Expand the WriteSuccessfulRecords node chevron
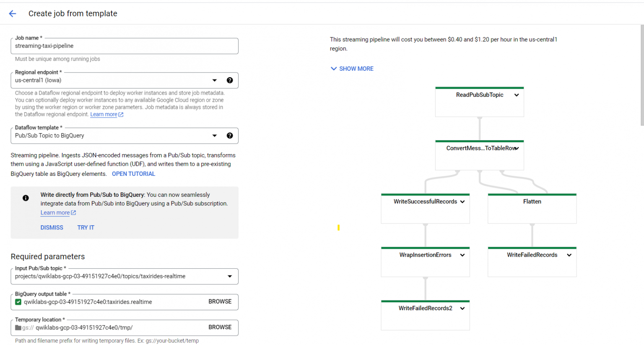The image size is (644, 345). pyautogui.click(x=462, y=201)
